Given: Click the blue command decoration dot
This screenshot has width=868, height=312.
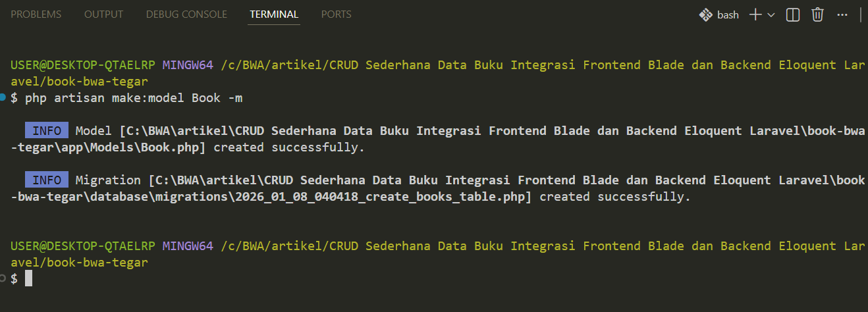Looking at the screenshot, I should coord(3,97).
